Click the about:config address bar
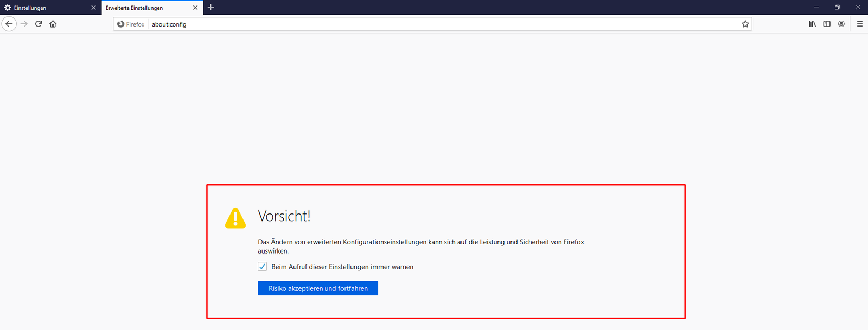868x330 pixels. [434, 24]
